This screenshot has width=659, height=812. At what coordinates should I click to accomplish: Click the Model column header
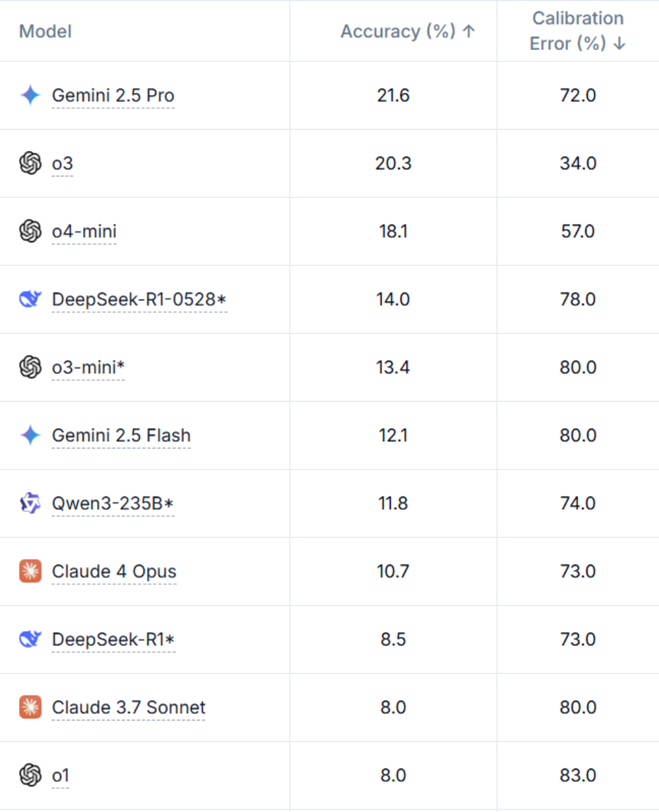45,32
